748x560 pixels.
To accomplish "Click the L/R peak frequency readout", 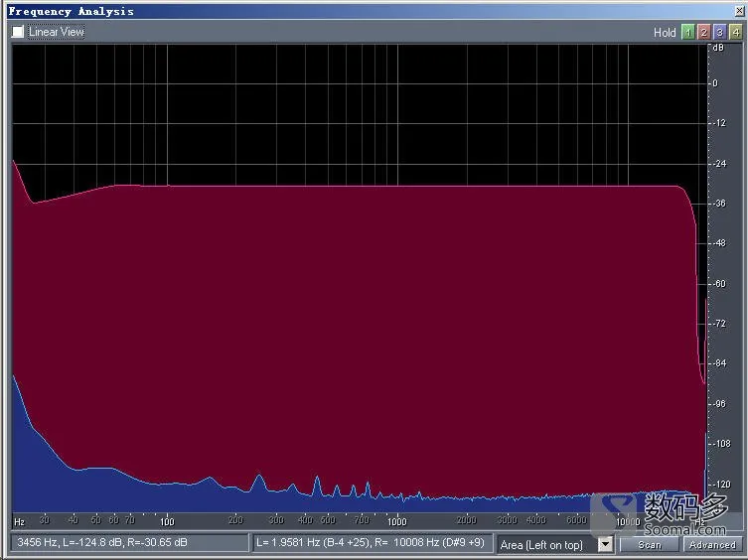I will [x=373, y=543].
